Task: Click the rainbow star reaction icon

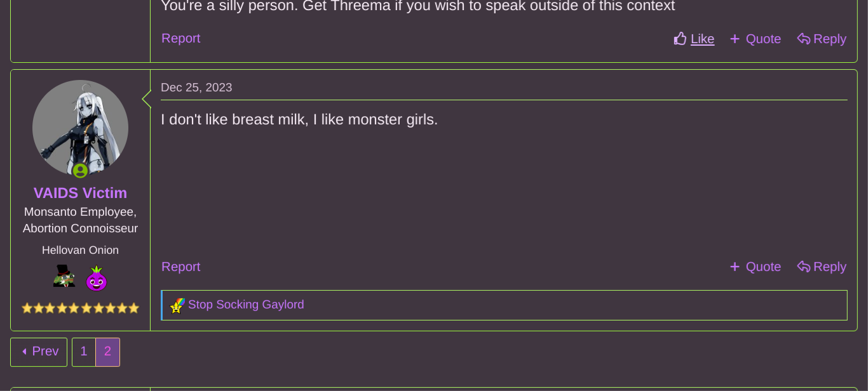Action: pyautogui.click(x=177, y=305)
